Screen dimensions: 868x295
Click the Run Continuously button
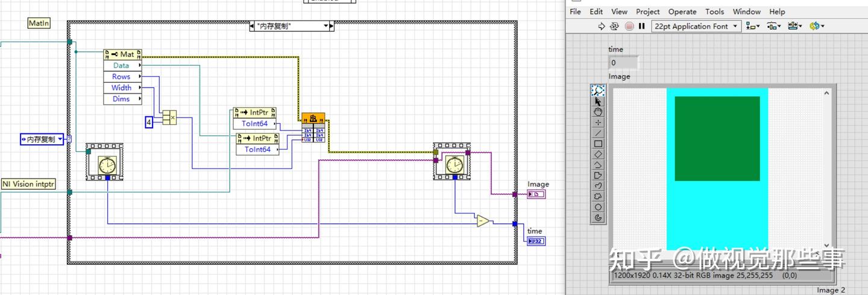click(614, 26)
